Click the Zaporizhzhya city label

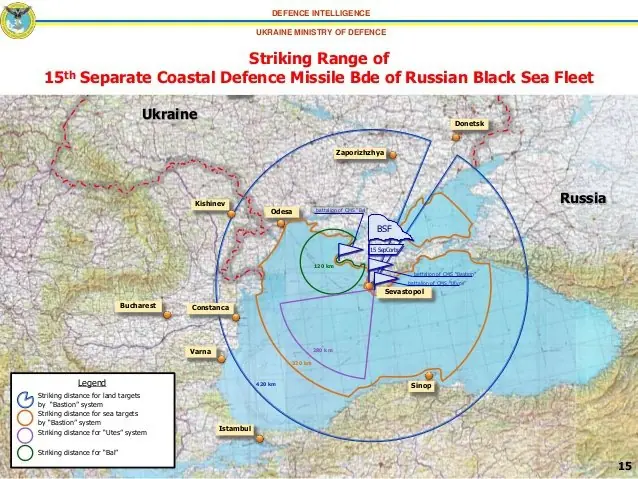360,153
